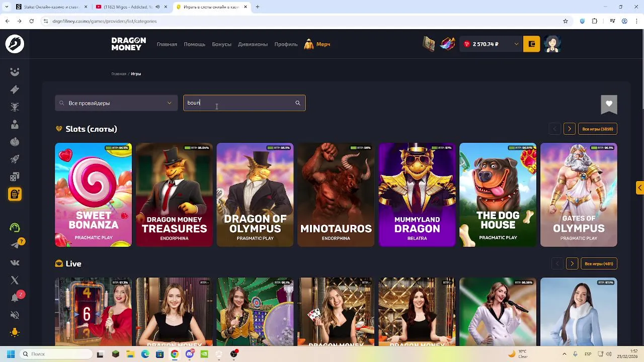
Task: Select the highlighted slot machine sidebar icon
Action: coord(15,194)
